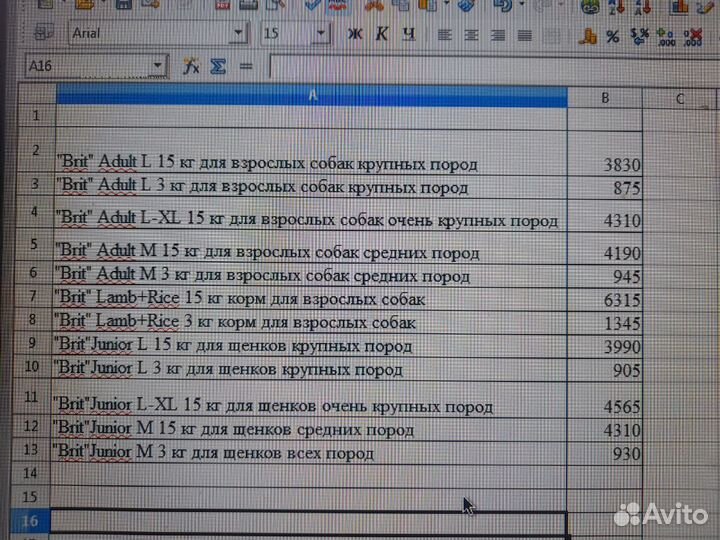Toggle italic formatting (К)
The image size is (720, 540).
381,34
